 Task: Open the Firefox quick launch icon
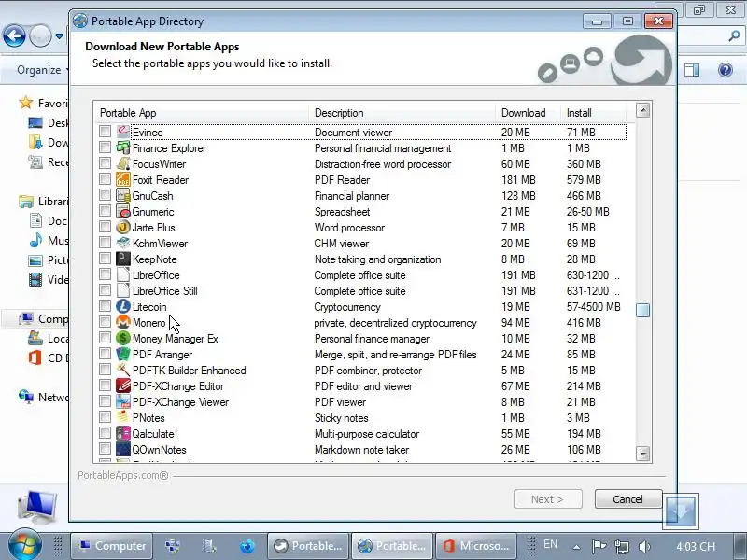pyautogui.click(x=247, y=546)
